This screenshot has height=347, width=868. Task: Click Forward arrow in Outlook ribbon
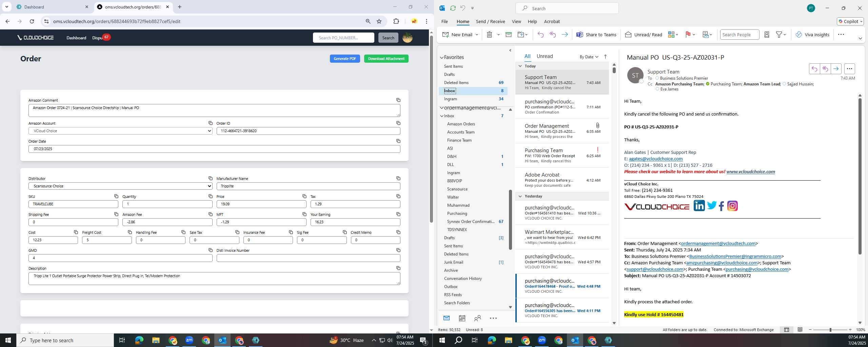tap(565, 35)
